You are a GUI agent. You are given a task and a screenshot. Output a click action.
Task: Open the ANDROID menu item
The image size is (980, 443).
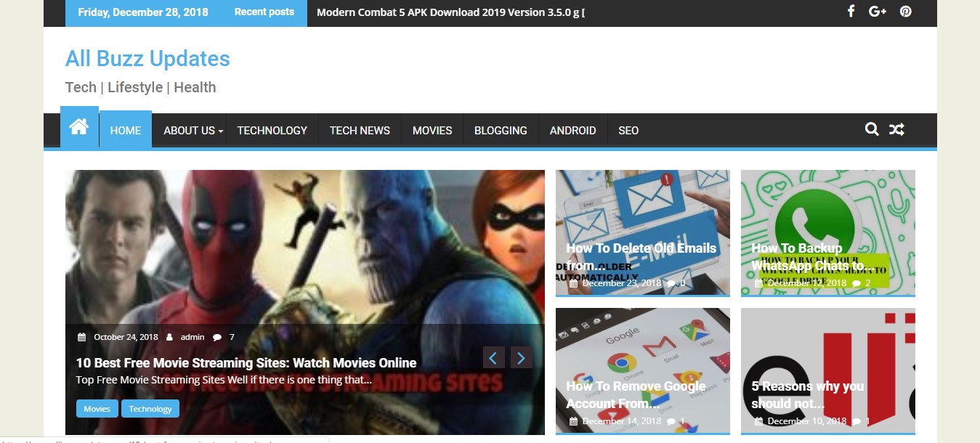pos(572,131)
